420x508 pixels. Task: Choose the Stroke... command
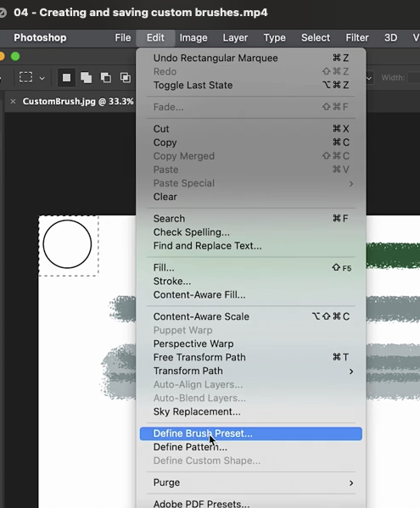point(251,282)
